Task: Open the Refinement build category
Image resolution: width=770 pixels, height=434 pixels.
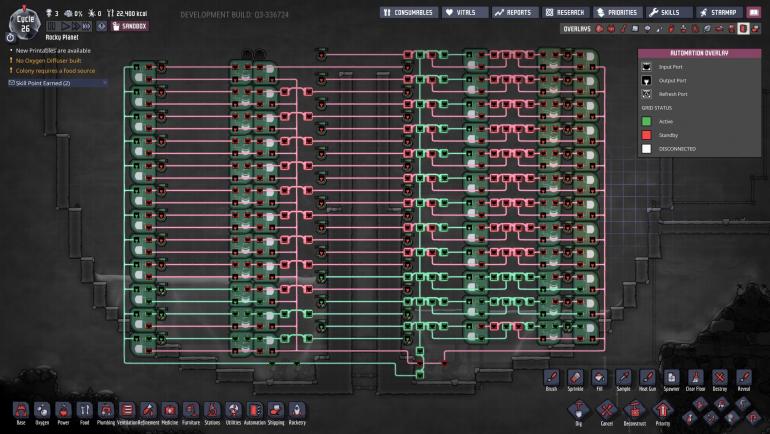Action: pos(148,411)
